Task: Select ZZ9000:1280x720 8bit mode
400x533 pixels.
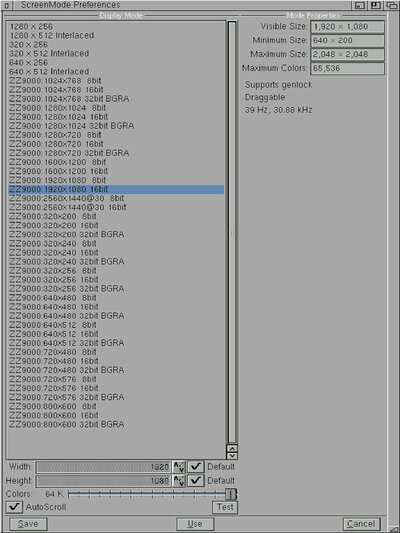Action: coord(116,135)
